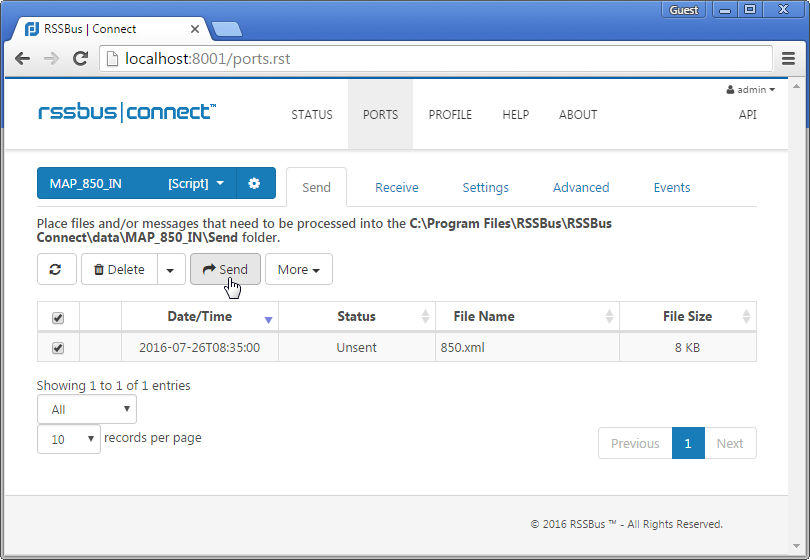
Task: Click the browser address bar
Action: [440, 59]
